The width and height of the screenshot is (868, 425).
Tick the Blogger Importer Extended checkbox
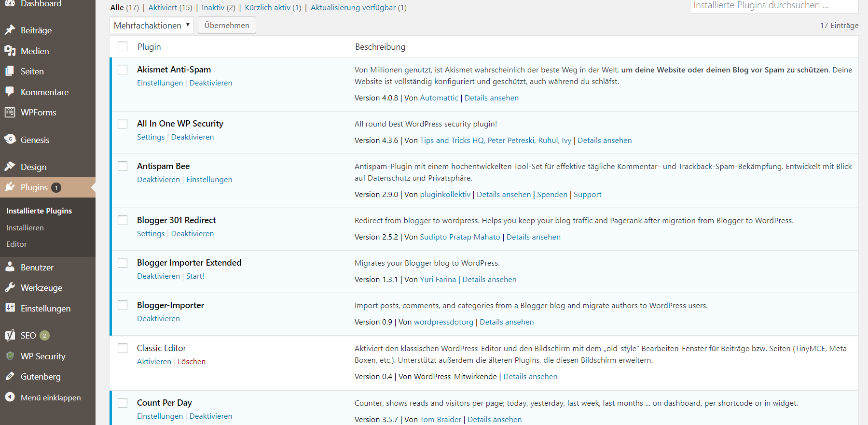click(x=123, y=263)
